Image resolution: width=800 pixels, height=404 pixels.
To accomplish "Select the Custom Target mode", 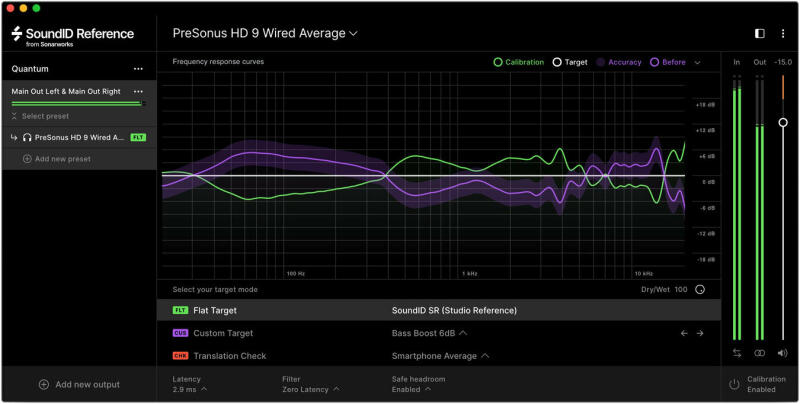I will click(x=439, y=334).
